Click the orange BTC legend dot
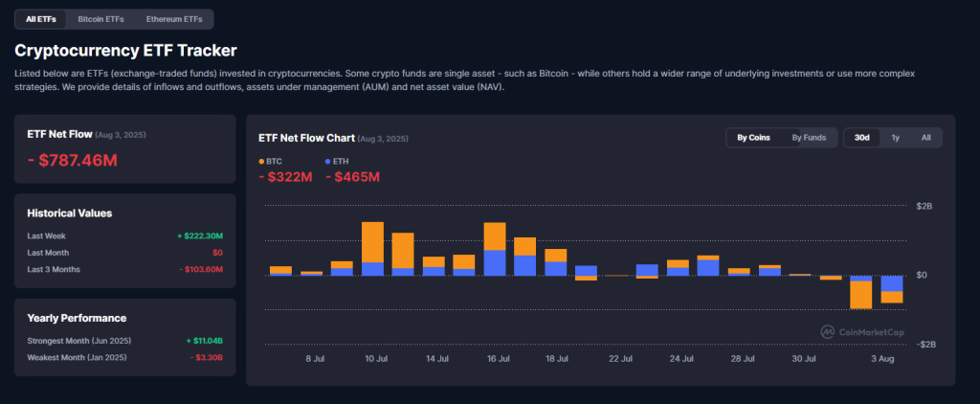 [x=261, y=162]
